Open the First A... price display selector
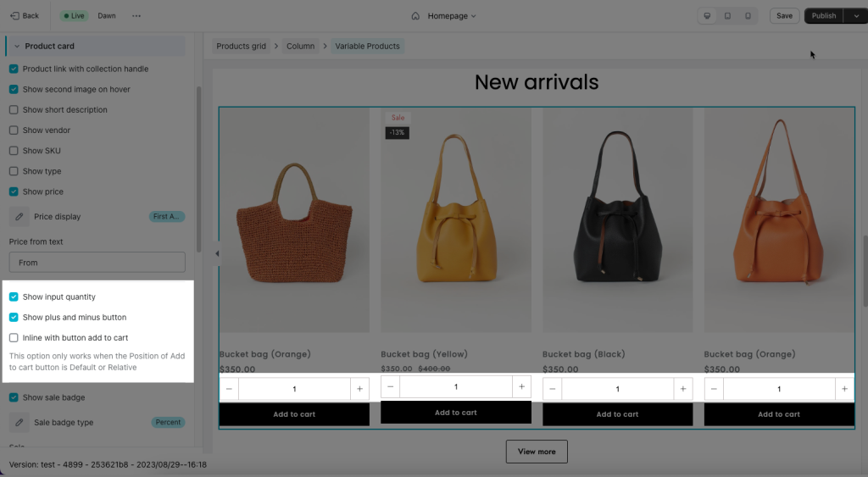 click(167, 216)
